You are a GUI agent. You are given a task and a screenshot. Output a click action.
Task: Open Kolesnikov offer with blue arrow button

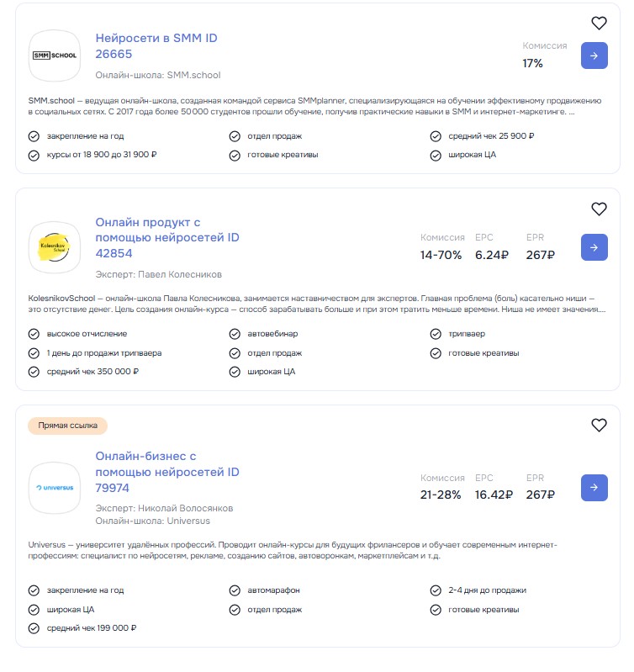[594, 247]
